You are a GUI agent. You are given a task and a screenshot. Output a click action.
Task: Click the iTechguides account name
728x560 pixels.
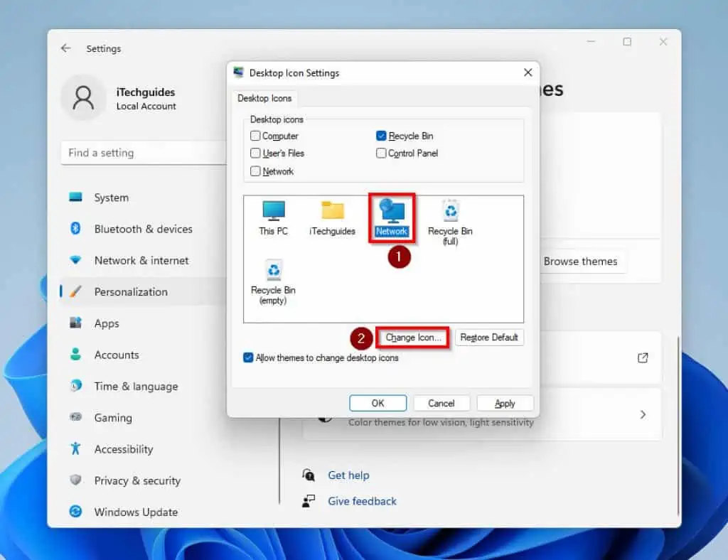146,92
